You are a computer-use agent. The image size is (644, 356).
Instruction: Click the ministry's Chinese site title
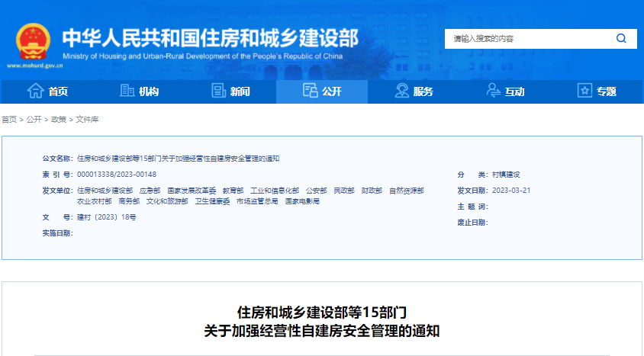(x=211, y=38)
